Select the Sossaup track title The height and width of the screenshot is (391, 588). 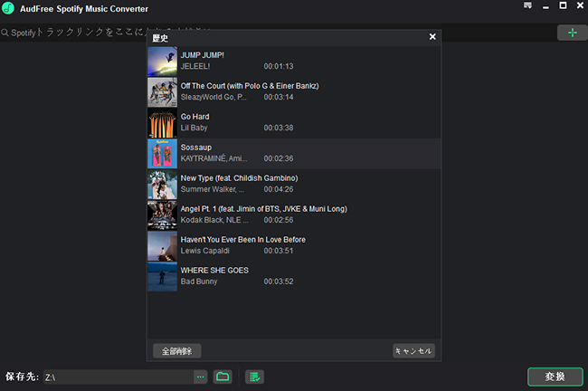[196, 148]
